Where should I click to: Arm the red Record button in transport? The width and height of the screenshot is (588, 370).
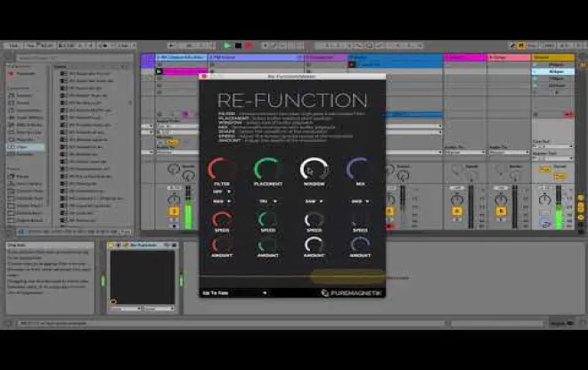point(249,45)
